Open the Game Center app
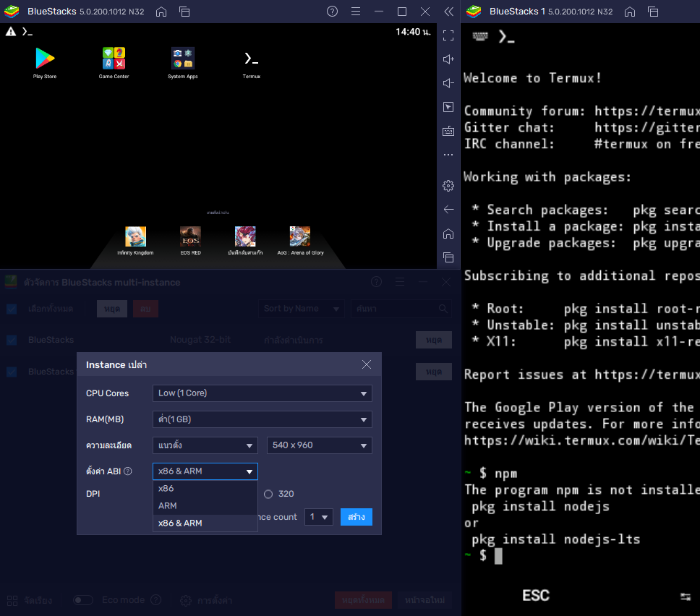 [114, 59]
